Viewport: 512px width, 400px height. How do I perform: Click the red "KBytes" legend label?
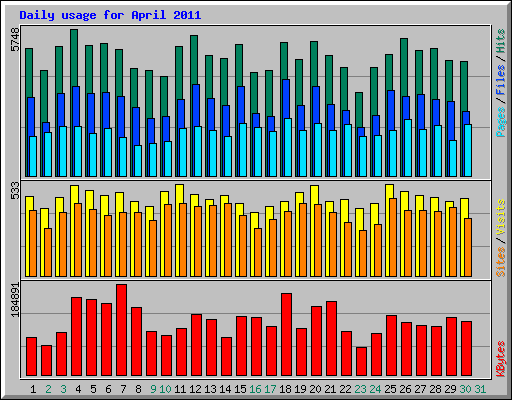(501, 359)
